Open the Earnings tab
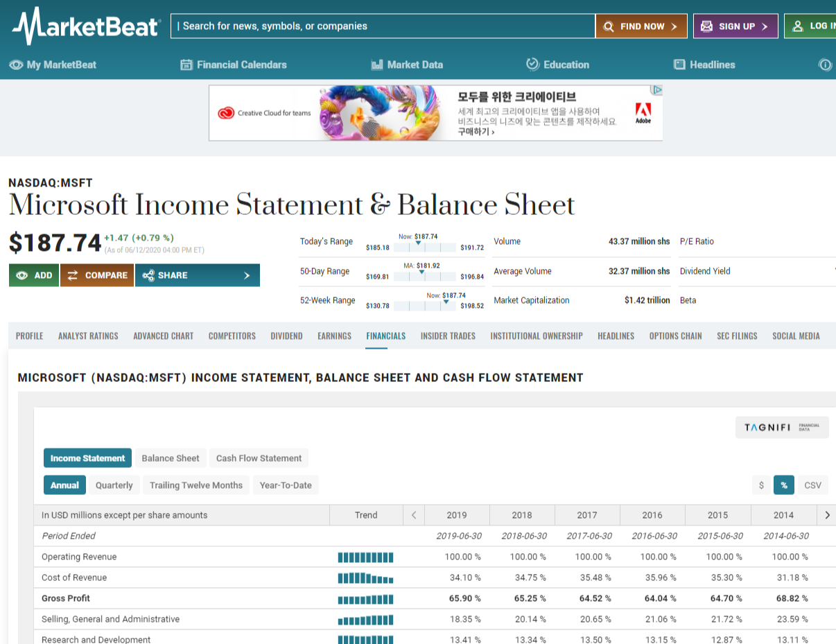Screen dimensions: 836x644 (335, 336)
